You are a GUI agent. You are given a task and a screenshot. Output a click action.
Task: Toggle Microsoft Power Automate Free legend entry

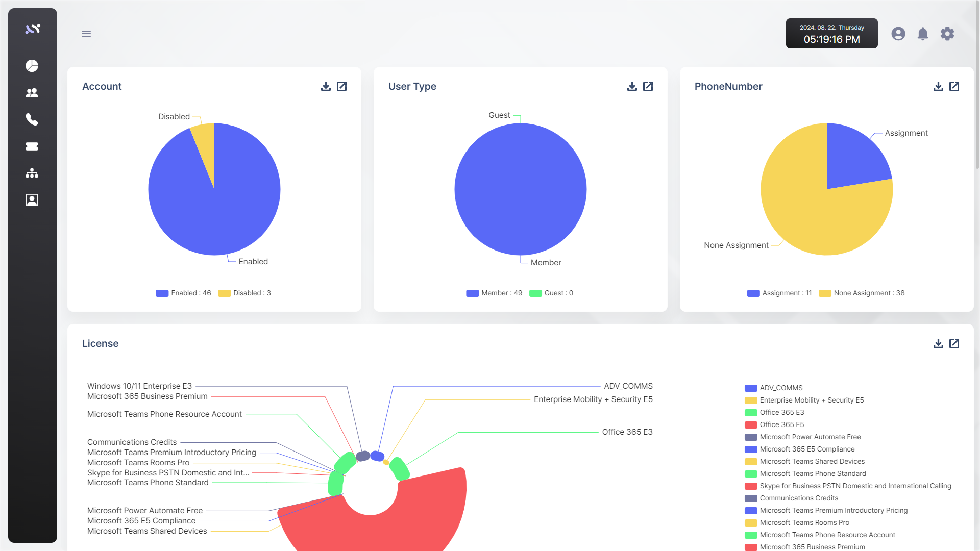click(803, 437)
